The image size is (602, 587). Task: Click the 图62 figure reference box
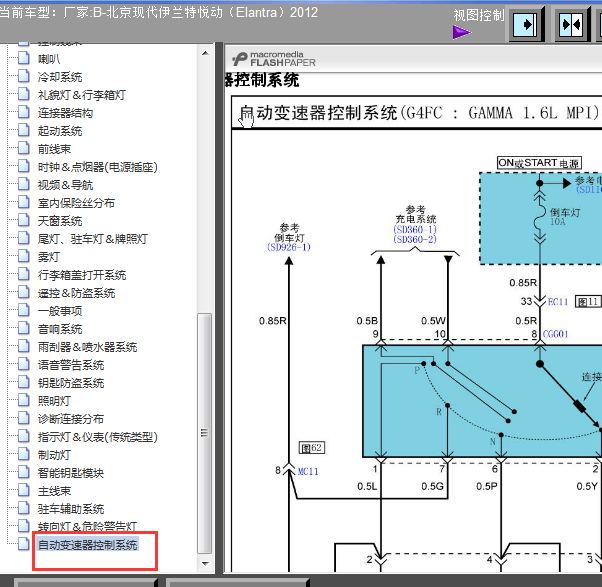(312, 448)
